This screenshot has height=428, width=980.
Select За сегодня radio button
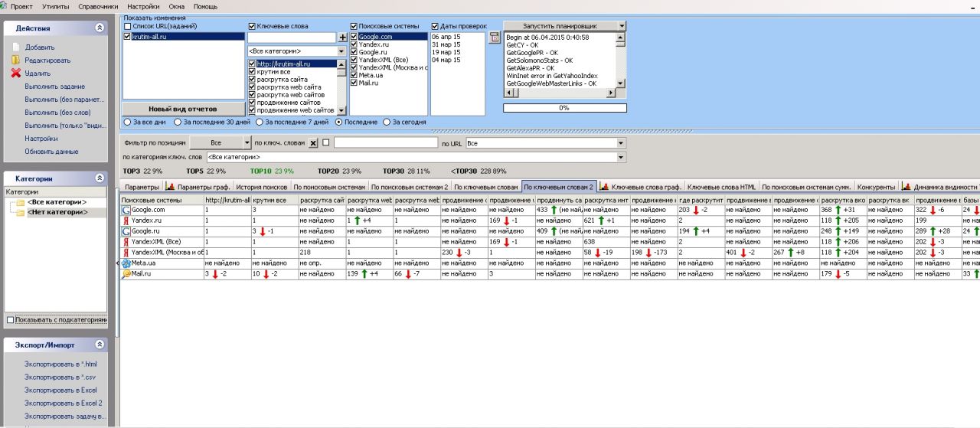pyautogui.click(x=386, y=122)
